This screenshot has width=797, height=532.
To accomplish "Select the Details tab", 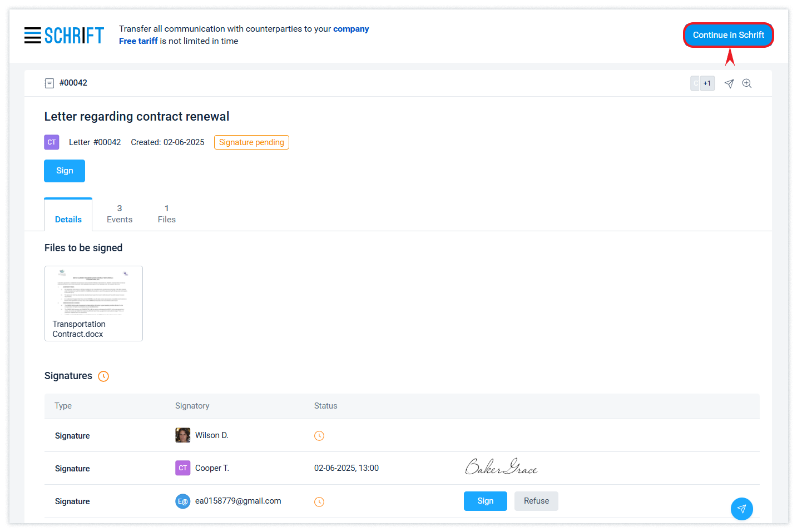I will point(68,219).
